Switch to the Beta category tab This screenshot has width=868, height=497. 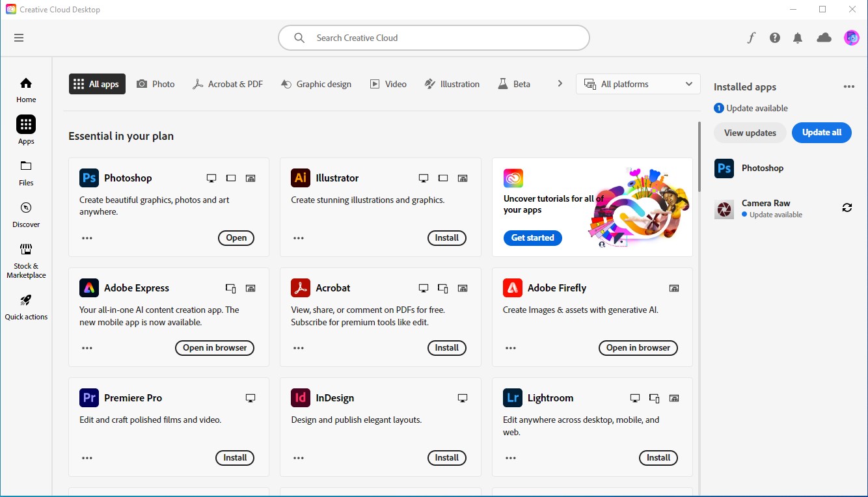point(514,84)
